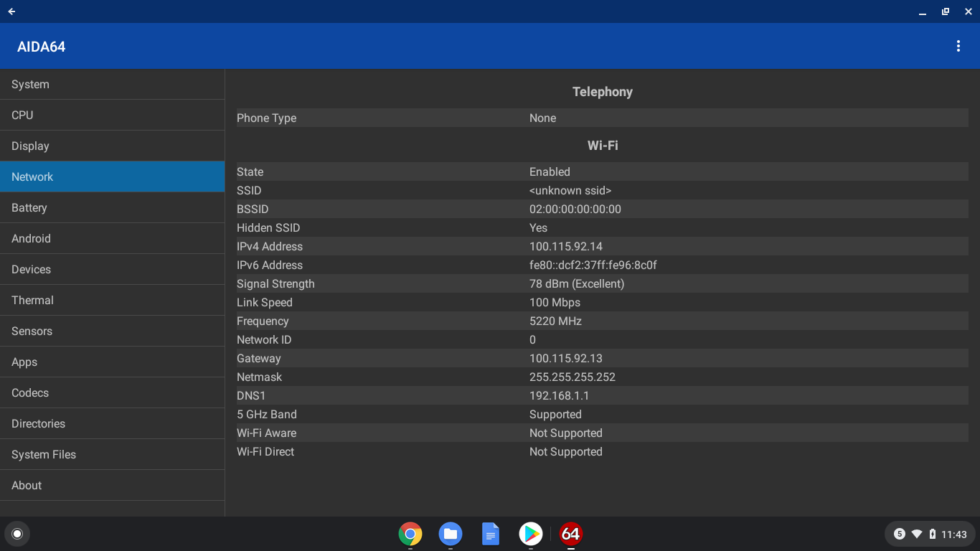The width and height of the screenshot is (980, 551).
Task: Select CPU in the sidebar
Action: click(x=113, y=115)
